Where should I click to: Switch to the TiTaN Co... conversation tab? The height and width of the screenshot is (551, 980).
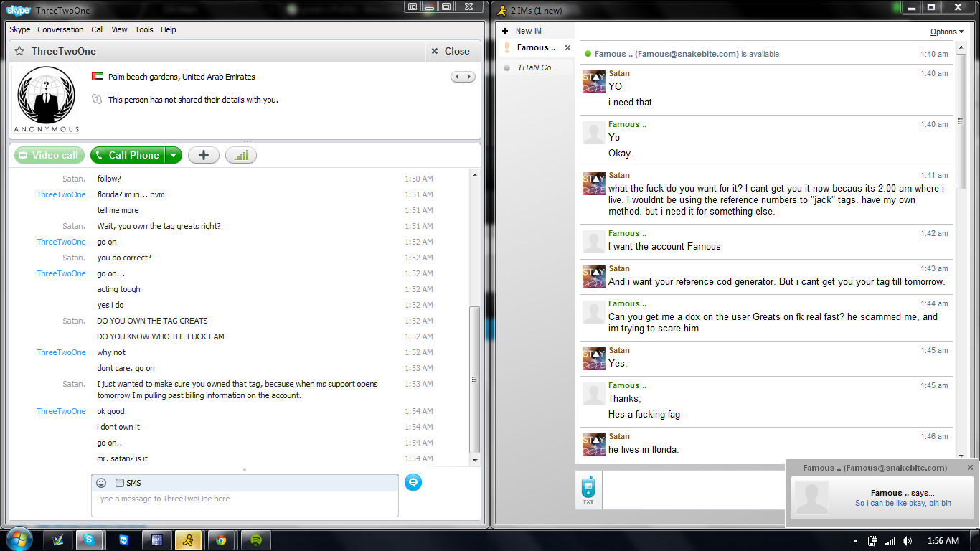pos(537,67)
